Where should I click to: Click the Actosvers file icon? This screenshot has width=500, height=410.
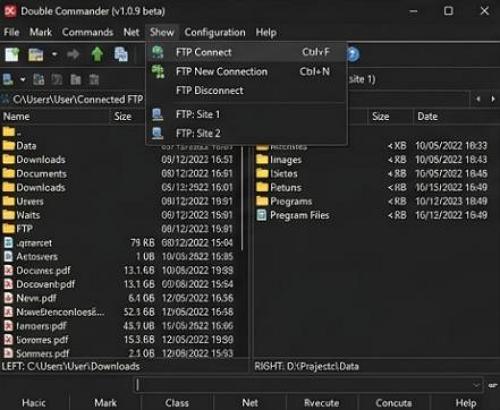click(x=8, y=256)
